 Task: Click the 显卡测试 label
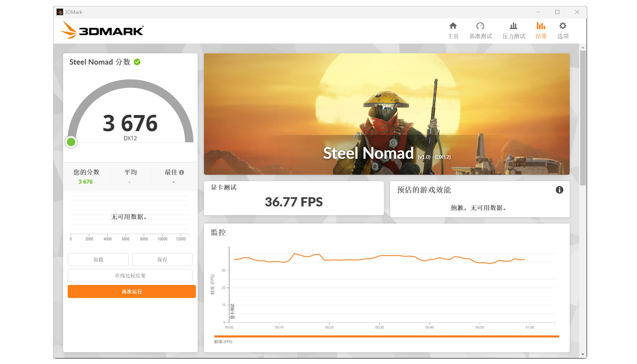pyautogui.click(x=224, y=187)
